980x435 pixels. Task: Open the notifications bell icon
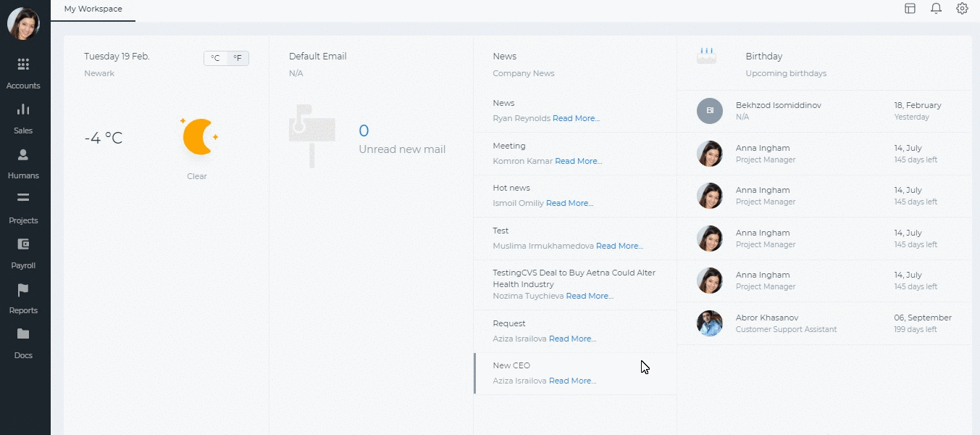click(936, 9)
